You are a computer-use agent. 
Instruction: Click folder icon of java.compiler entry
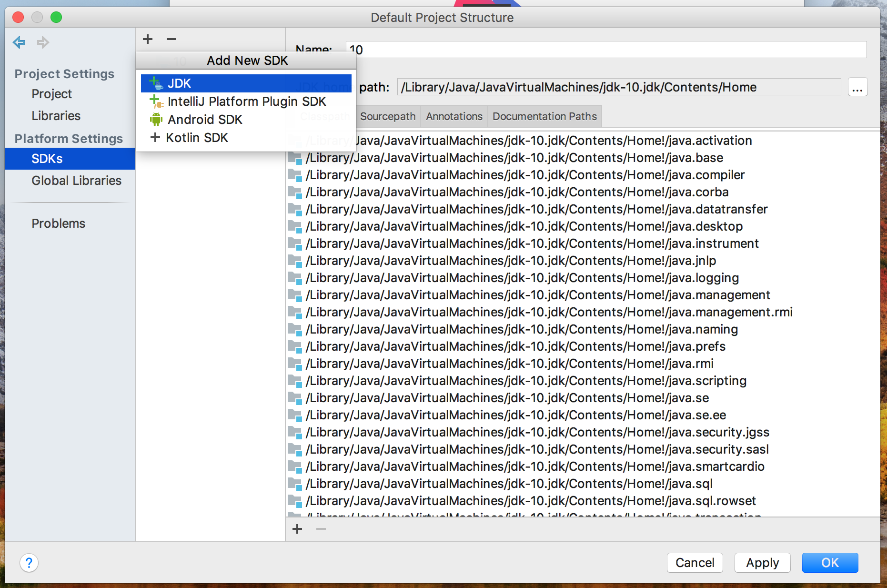295,175
